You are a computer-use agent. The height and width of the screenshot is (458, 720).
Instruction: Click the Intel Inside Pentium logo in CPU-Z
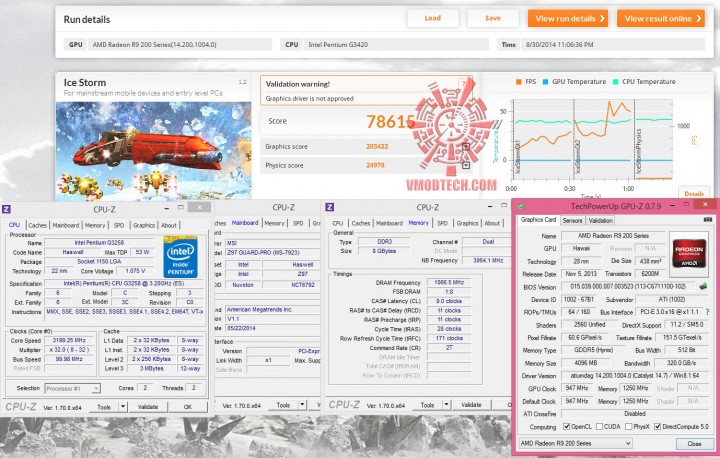pyautogui.click(x=180, y=256)
